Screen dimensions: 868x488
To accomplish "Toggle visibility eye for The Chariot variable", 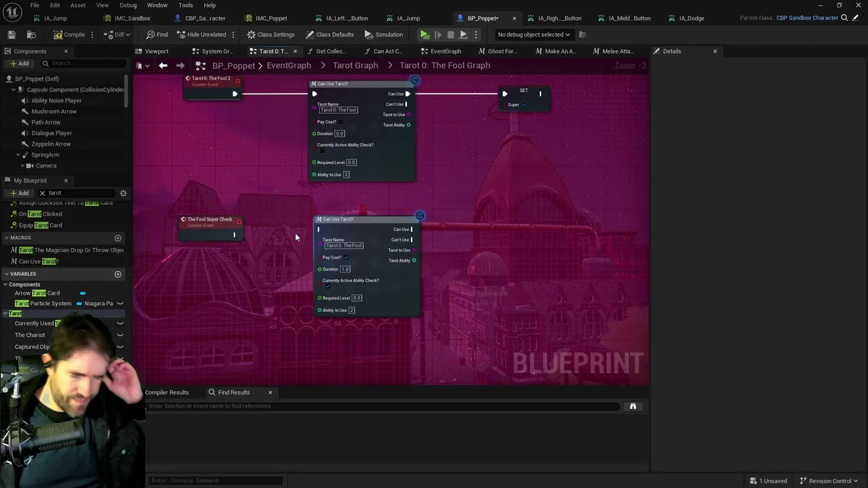I will tap(120, 335).
